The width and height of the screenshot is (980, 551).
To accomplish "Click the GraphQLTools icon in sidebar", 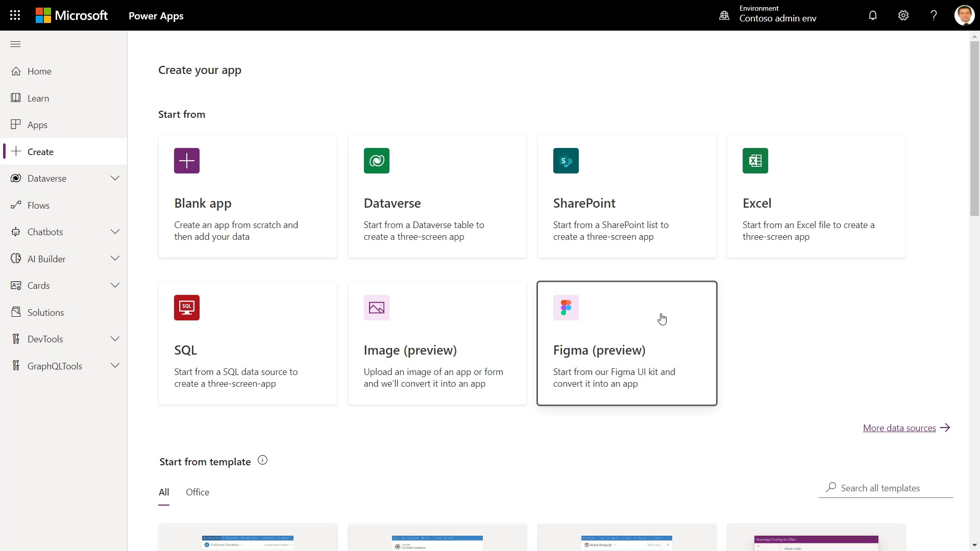I will click(x=16, y=366).
